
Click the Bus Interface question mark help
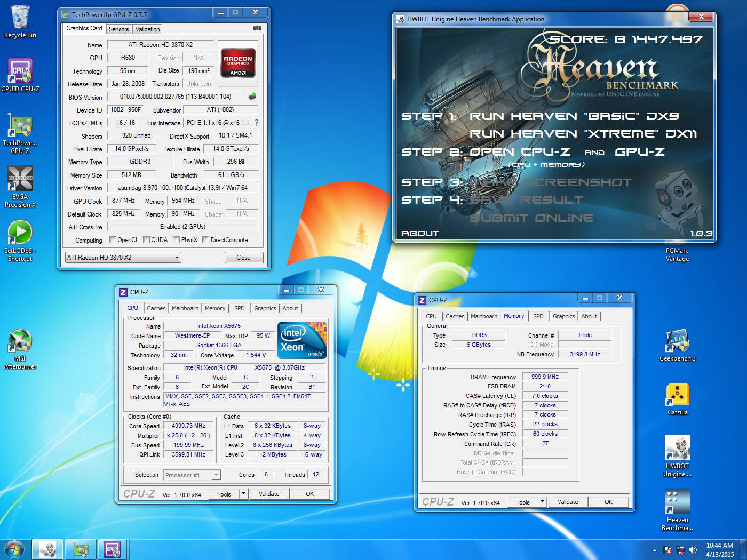point(257,123)
